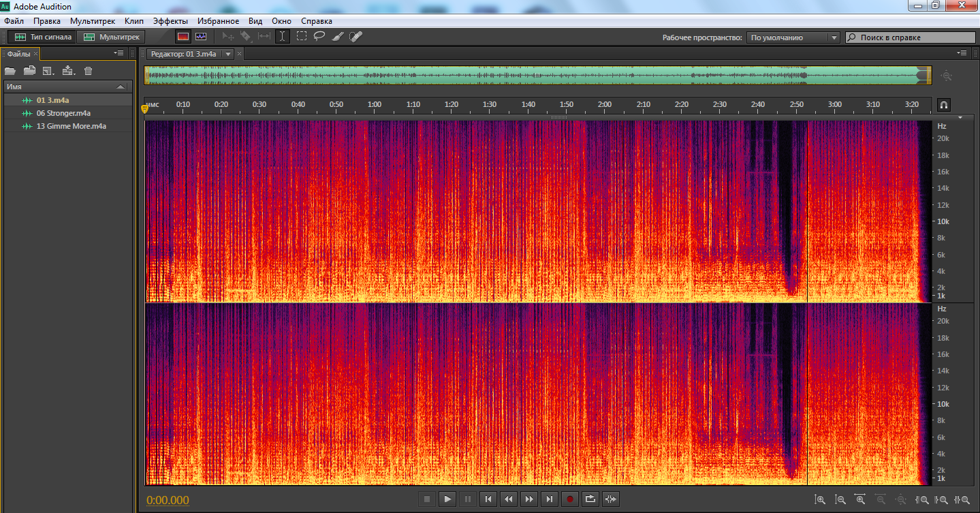The height and width of the screenshot is (513, 980).
Task: Select 06 Stronger.m4a in the file list
Action: click(x=63, y=113)
